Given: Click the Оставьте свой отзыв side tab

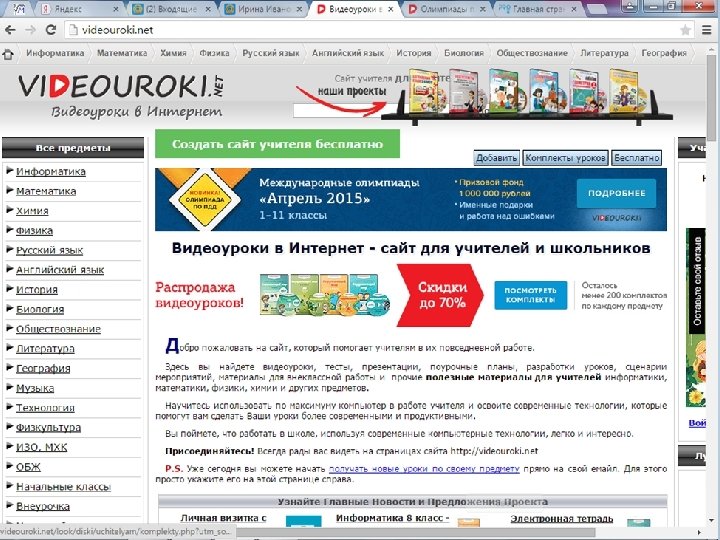Looking at the screenshot, I should (x=697, y=281).
